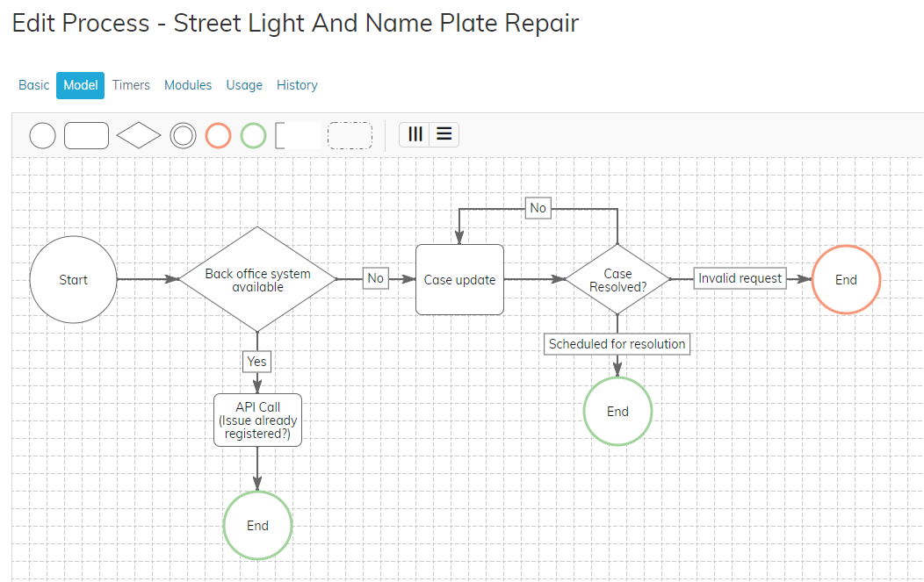Select the rounded rectangle task shape
Screen dimensions: 924x582
(87, 135)
